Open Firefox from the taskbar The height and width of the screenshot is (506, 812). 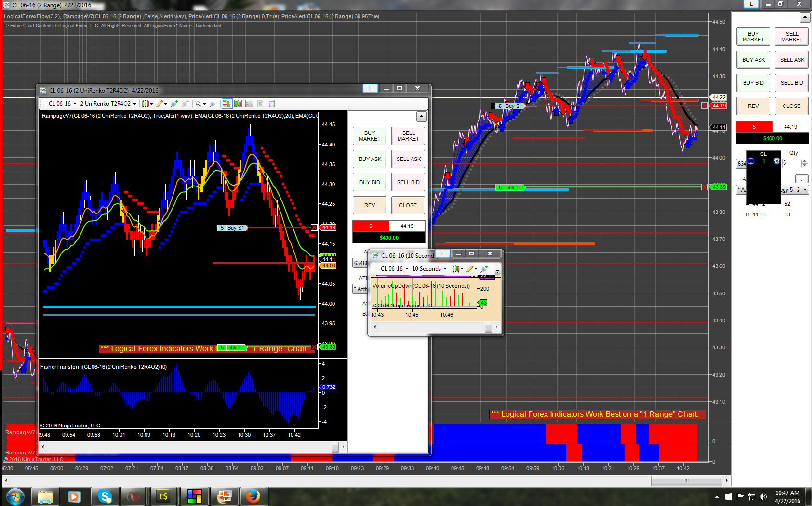253,496
